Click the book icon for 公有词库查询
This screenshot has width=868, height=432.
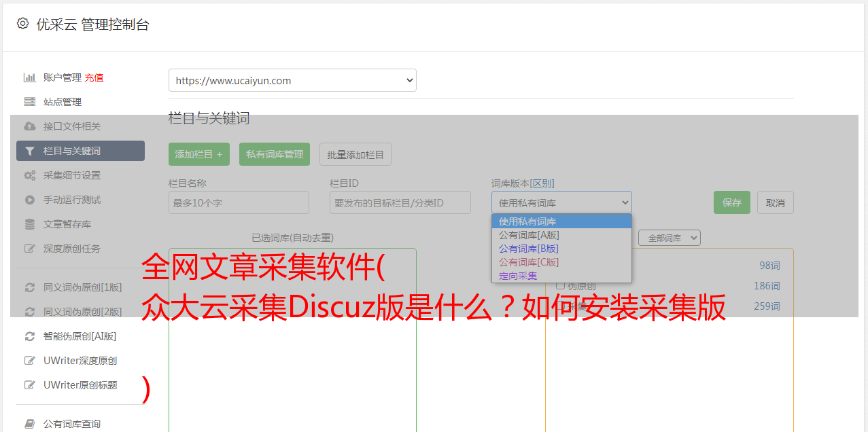point(30,424)
